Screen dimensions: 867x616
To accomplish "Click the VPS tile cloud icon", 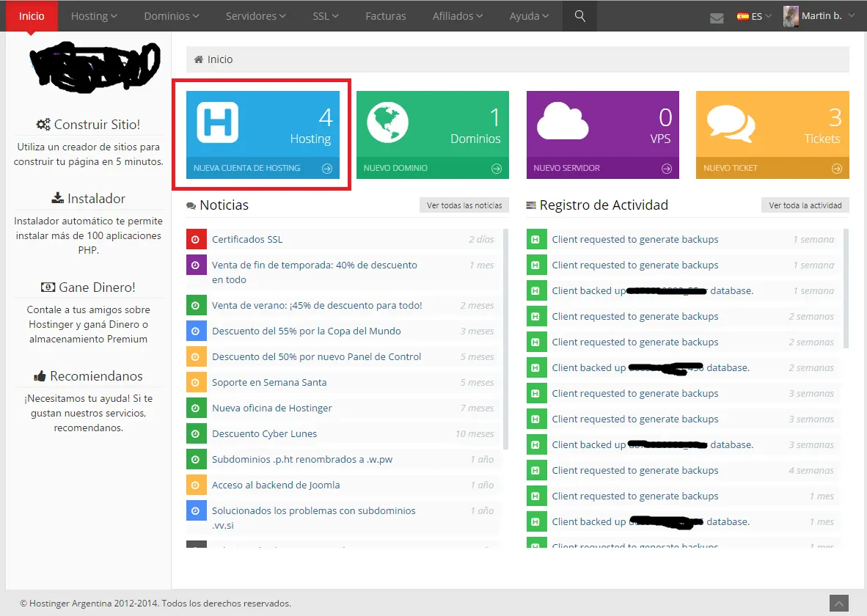I will click(563, 120).
